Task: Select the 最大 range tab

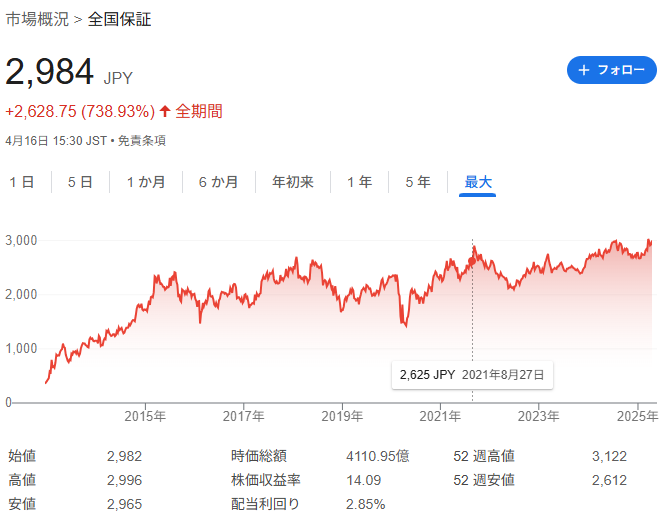Action: 478,182
